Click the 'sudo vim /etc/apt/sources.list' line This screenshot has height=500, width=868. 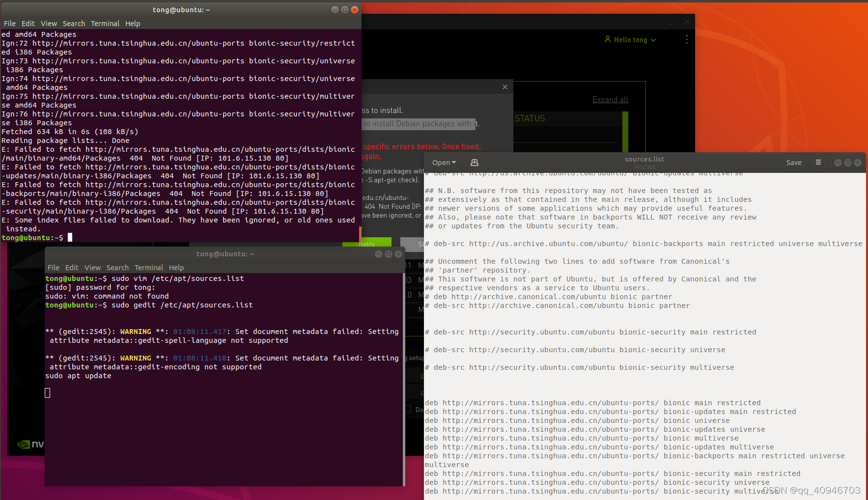point(144,278)
